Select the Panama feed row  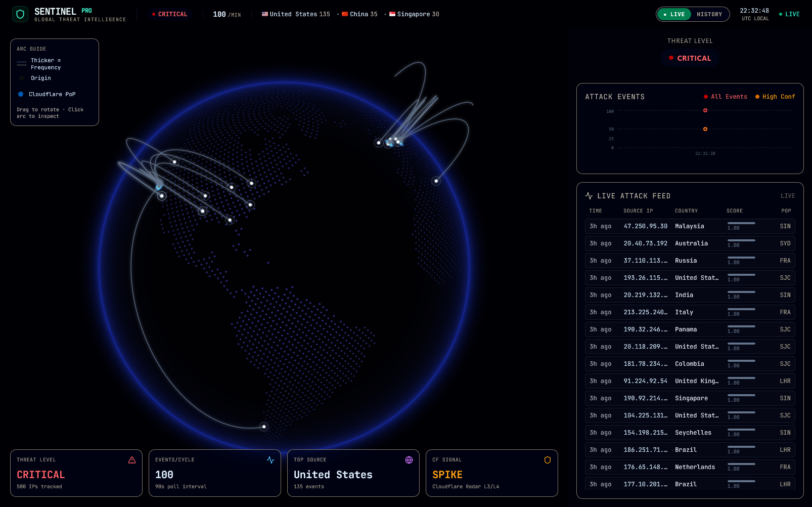690,329
